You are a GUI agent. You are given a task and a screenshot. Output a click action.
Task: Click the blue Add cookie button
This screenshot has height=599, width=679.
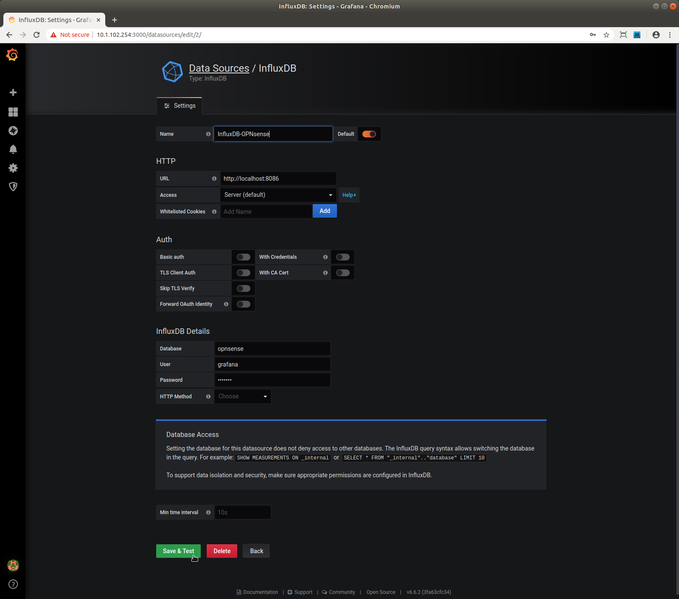click(325, 211)
